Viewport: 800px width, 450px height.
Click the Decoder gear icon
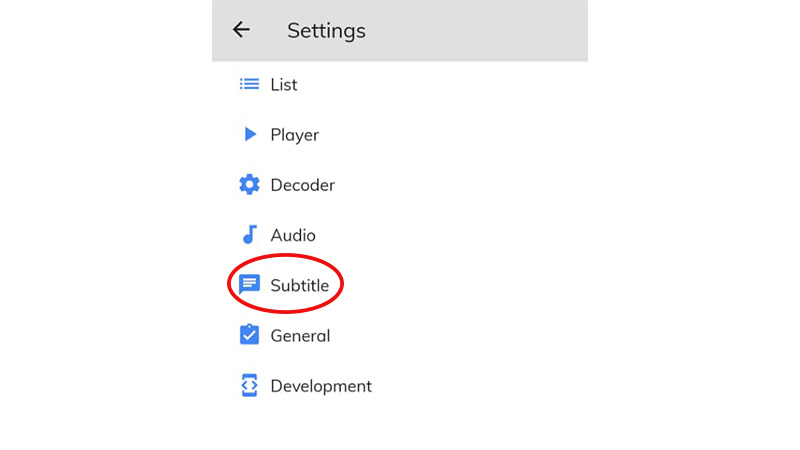(x=249, y=185)
